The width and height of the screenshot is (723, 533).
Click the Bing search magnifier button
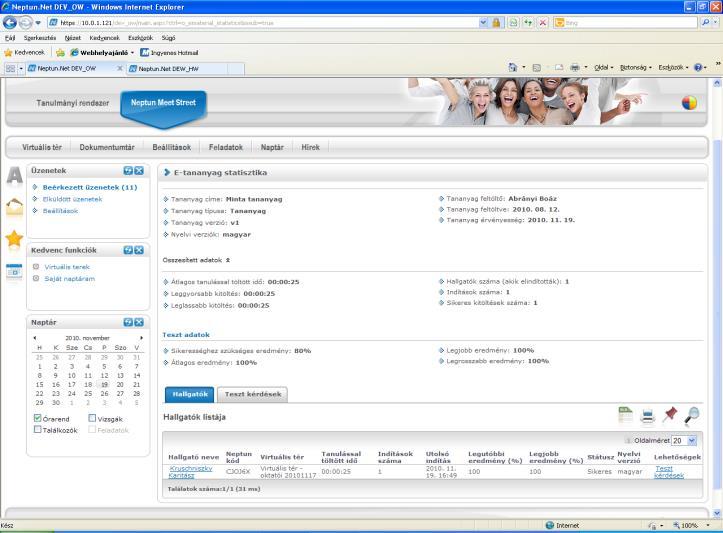(705, 22)
